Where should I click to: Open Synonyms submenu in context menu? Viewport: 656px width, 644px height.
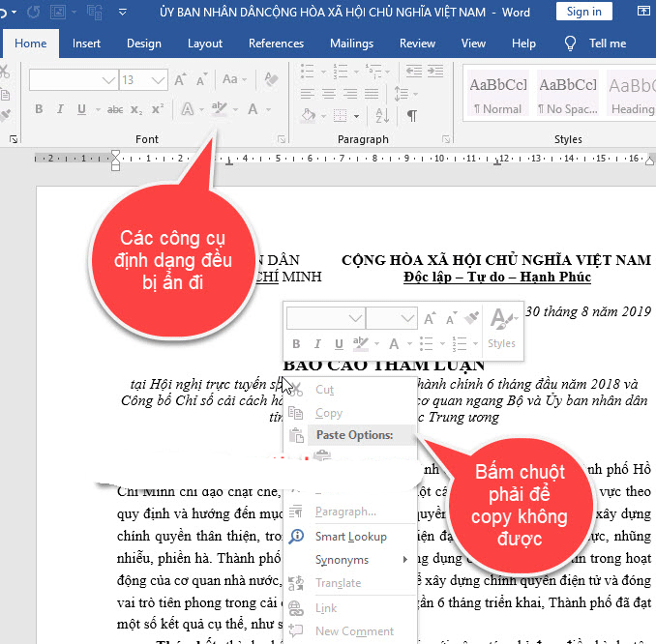[x=342, y=560]
